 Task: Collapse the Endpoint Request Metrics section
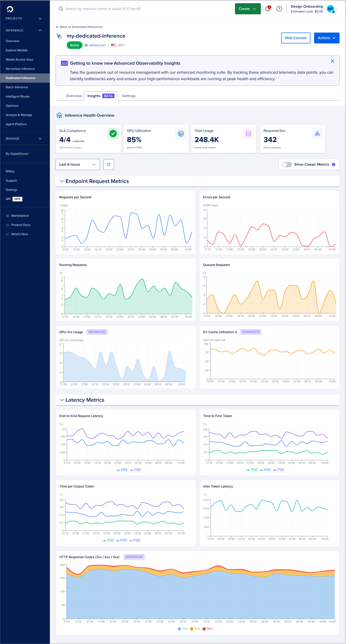click(62, 181)
